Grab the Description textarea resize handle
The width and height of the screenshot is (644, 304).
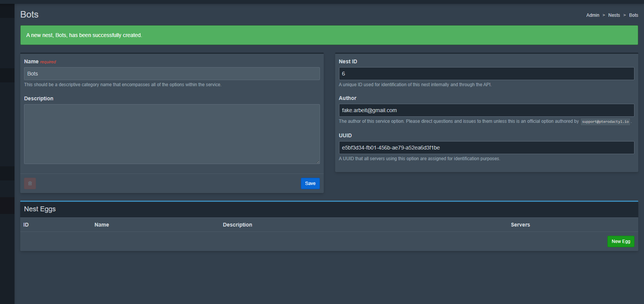point(318,162)
